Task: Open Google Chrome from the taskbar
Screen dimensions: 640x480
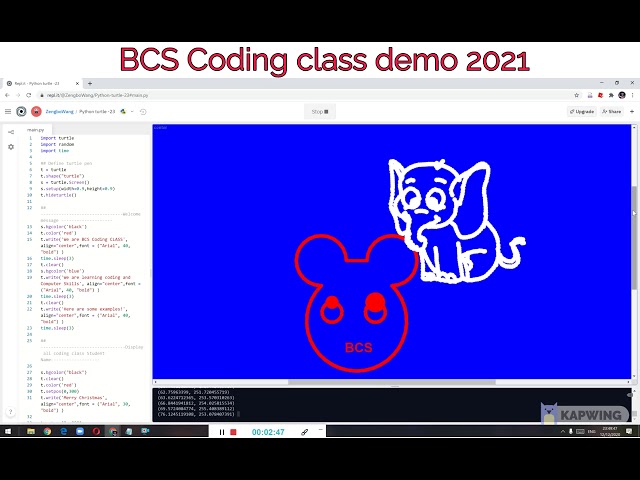Action: point(47,431)
